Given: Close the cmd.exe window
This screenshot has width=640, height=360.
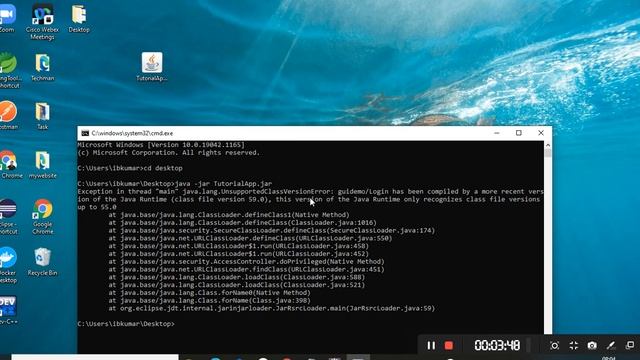Looking at the screenshot, I should (541, 133).
